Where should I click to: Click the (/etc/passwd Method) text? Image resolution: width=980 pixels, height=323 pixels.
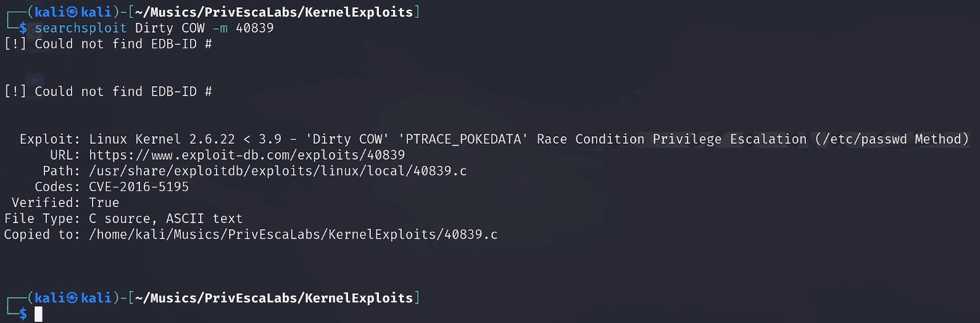click(x=891, y=139)
